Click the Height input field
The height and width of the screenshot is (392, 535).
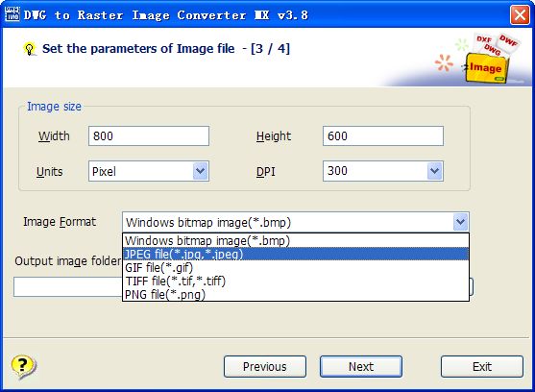383,135
